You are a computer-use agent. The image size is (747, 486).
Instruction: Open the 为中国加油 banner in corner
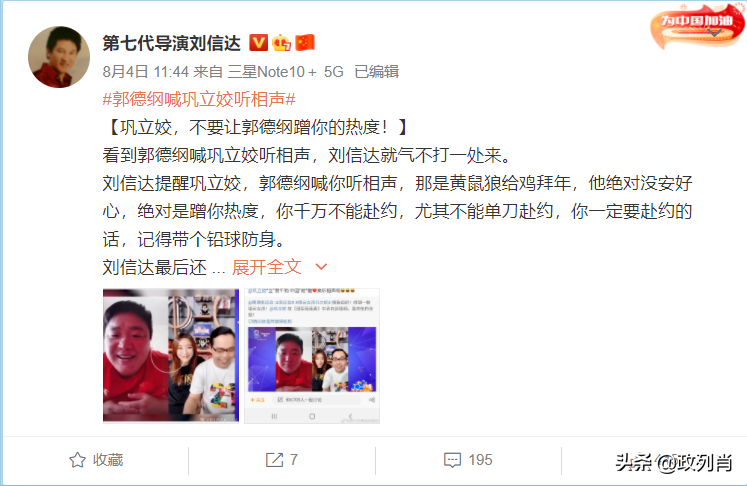click(697, 26)
